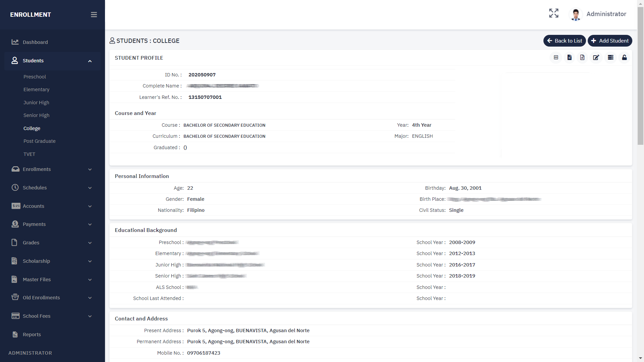Click the page vertical scrollbar thumb

click(640, 75)
